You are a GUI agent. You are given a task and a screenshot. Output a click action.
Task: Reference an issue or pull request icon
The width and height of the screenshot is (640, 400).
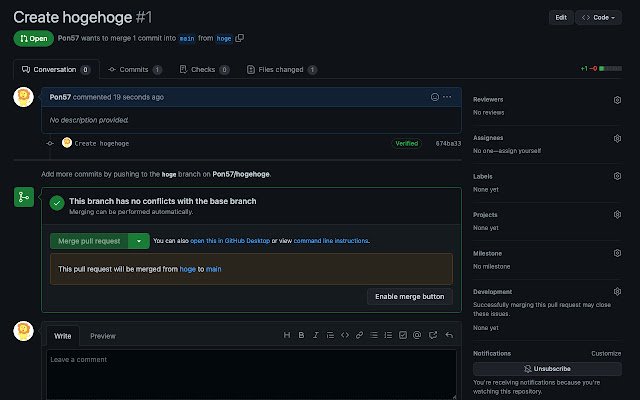tap(433, 335)
